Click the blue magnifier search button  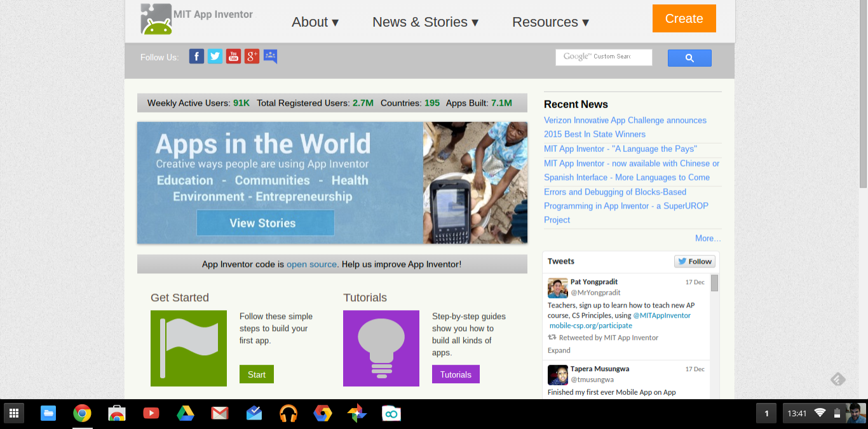pyautogui.click(x=689, y=58)
